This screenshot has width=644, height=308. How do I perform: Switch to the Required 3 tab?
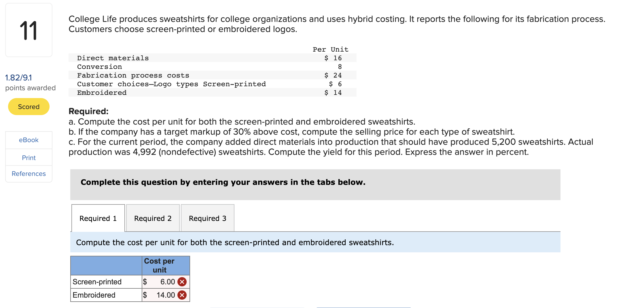(207, 218)
